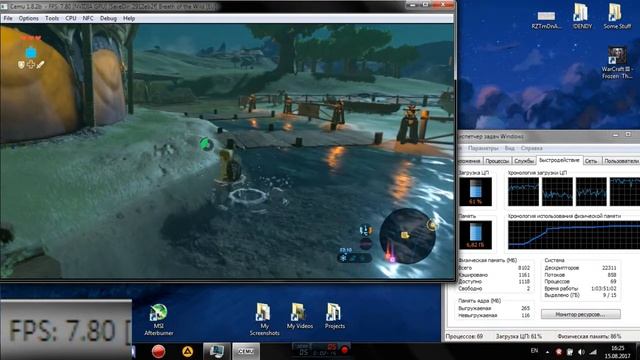Open Вид menu in Task Manager
Image resolution: width=640 pixels, height=360 pixels.
coord(509,148)
